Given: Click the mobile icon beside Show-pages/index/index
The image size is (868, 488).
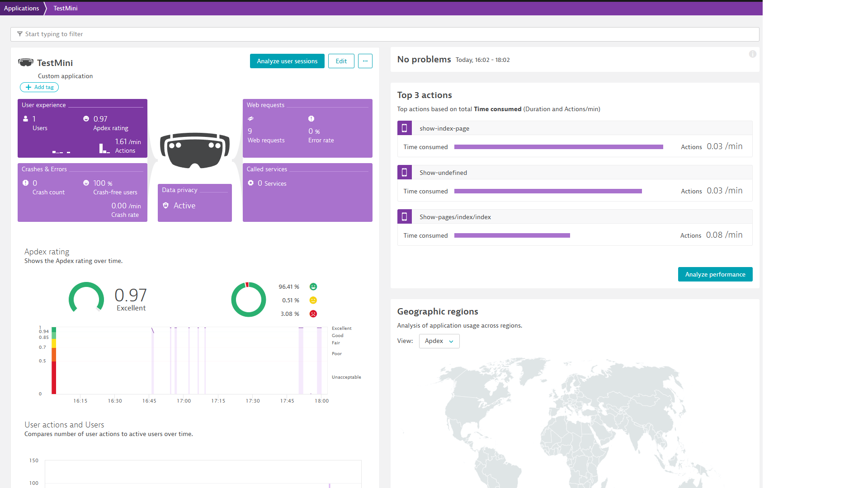Looking at the screenshot, I should coord(404,217).
